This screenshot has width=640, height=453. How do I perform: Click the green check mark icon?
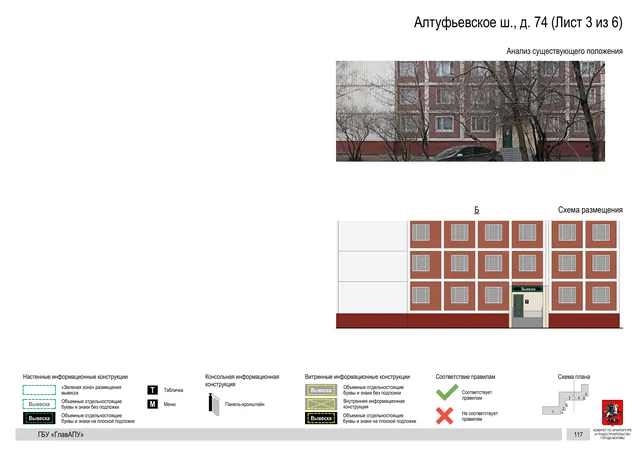[x=447, y=393]
